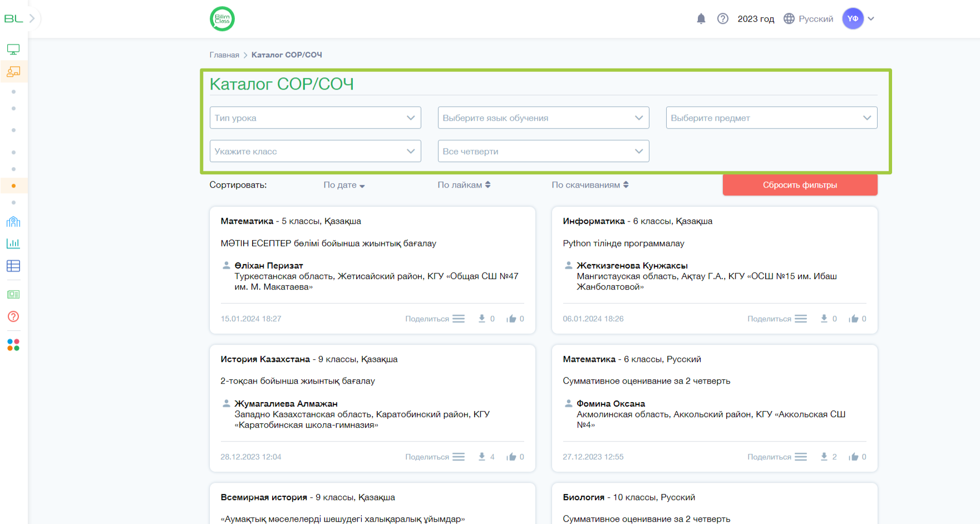Open the История Казахстана 9 классы title

tap(309, 359)
